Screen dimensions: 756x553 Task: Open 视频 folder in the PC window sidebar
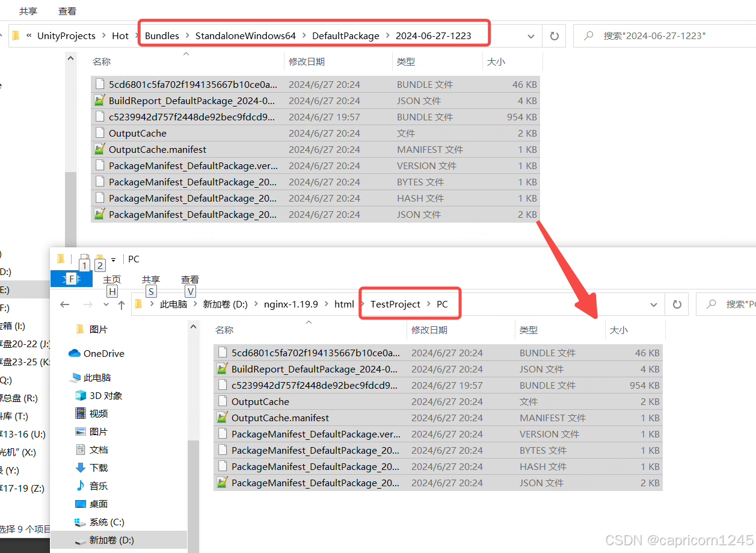pos(99,413)
